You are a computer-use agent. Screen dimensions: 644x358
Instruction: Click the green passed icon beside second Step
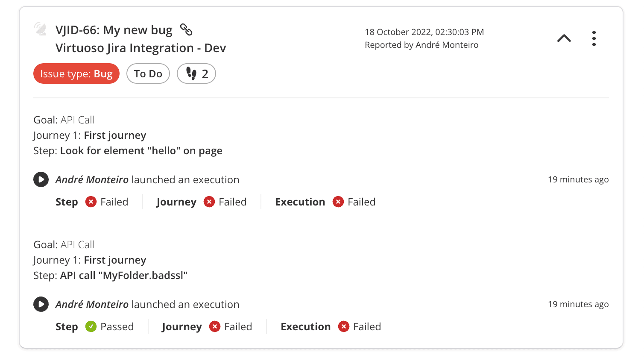(91, 326)
